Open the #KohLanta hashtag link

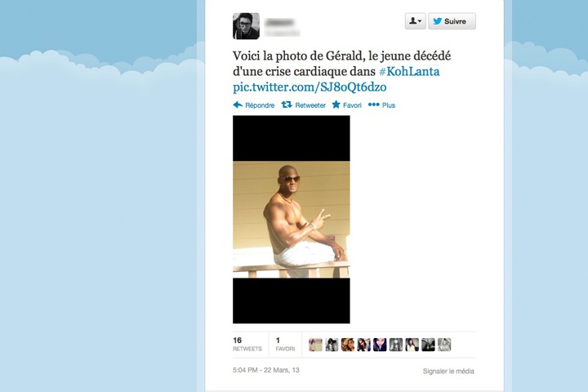coord(409,71)
